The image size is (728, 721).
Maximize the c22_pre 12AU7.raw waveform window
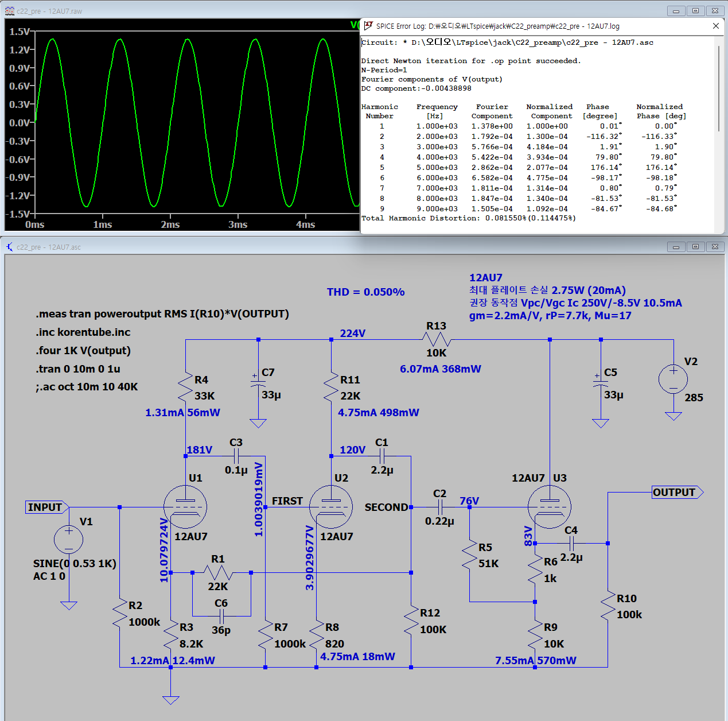tap(695, 11)
